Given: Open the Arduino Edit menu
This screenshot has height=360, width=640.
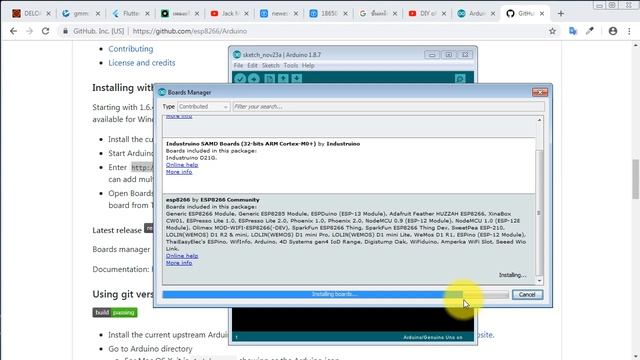Looking at the screenshot, I should click(252, 66).
